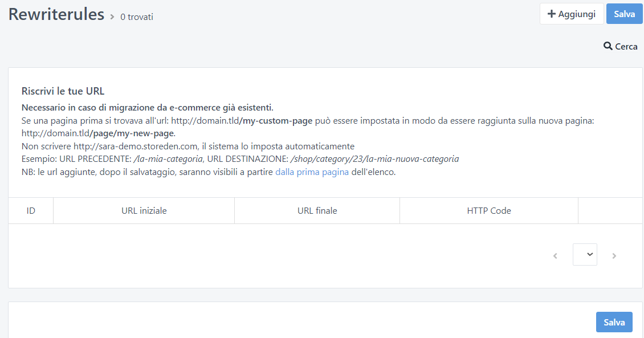Go to next page with right chevron
Screen dimensions: 644x338
tap(614, 256)
